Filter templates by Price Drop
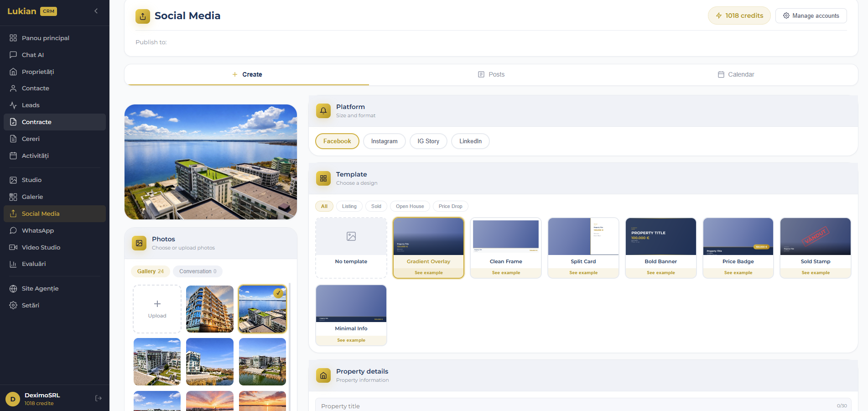 [450, 206]
